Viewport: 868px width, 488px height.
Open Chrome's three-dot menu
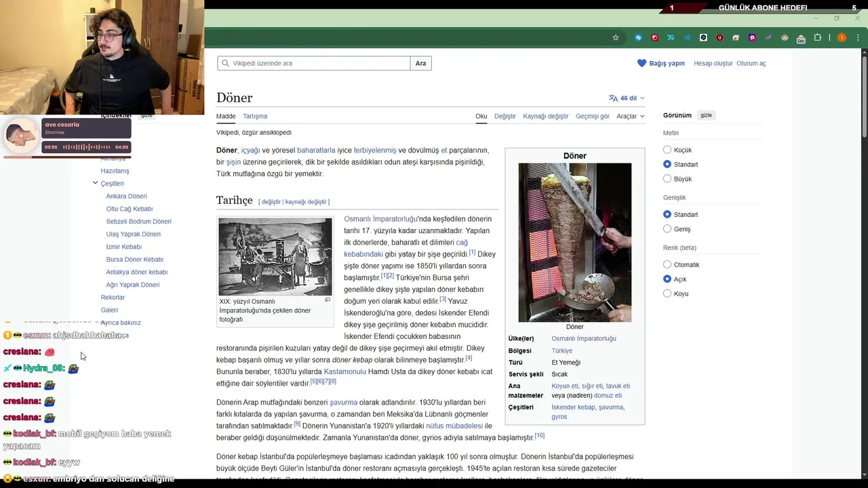[858, 37]
